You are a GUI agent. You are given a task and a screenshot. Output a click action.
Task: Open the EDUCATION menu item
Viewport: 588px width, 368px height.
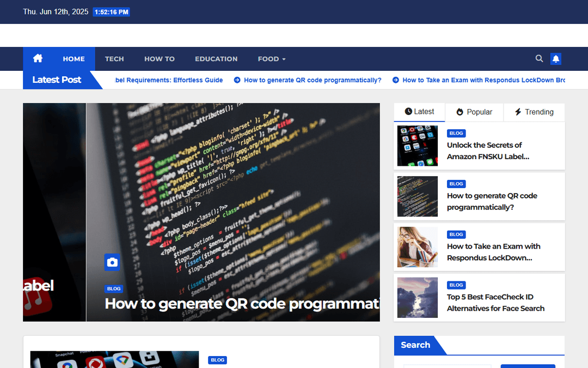pos(216,59)
